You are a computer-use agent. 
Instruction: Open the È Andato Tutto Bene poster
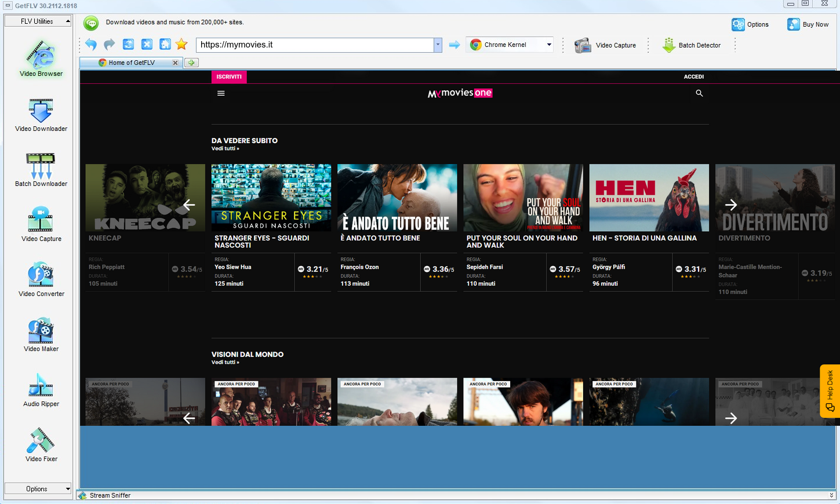[397, 198]
